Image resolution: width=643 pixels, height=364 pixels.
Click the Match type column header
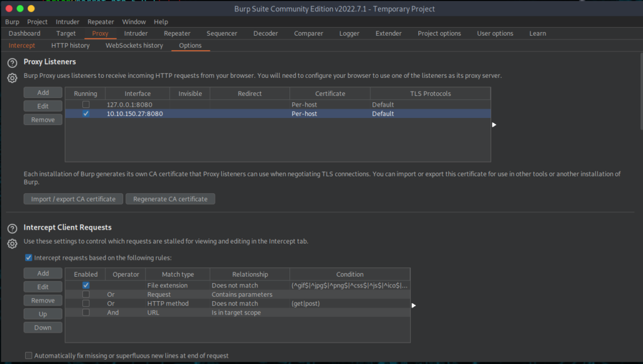178,274
